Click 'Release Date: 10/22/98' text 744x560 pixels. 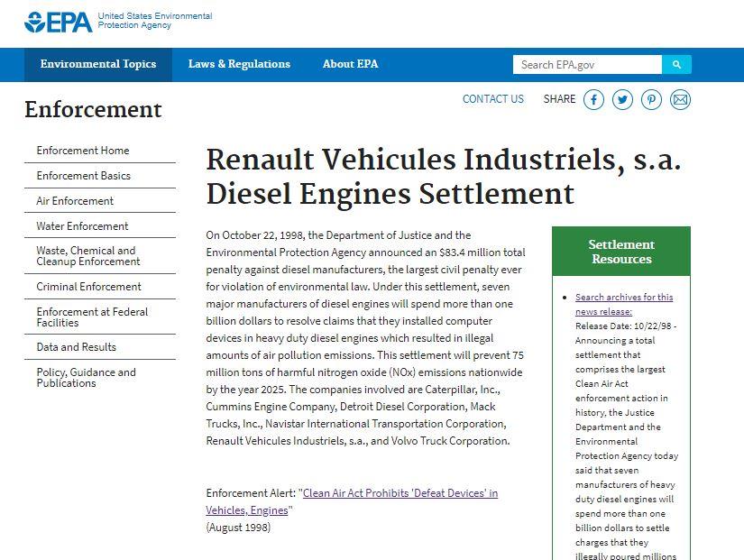623,326
